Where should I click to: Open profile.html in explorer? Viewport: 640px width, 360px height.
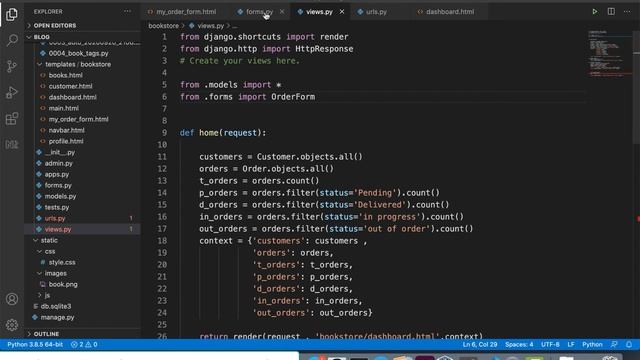click(66, 142)
